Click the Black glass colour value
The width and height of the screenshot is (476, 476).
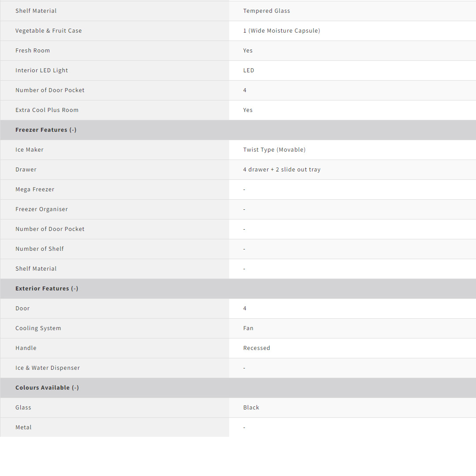click(x=251, y=408)
